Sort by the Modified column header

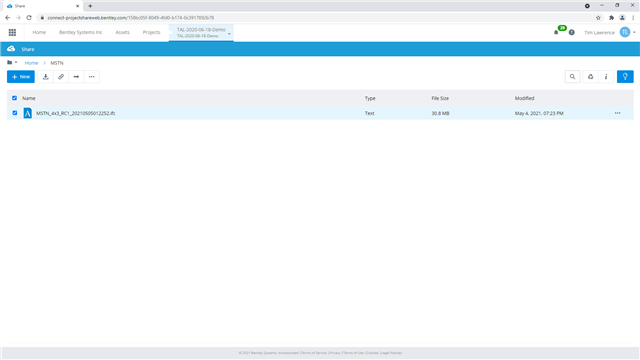pos(524,98)
